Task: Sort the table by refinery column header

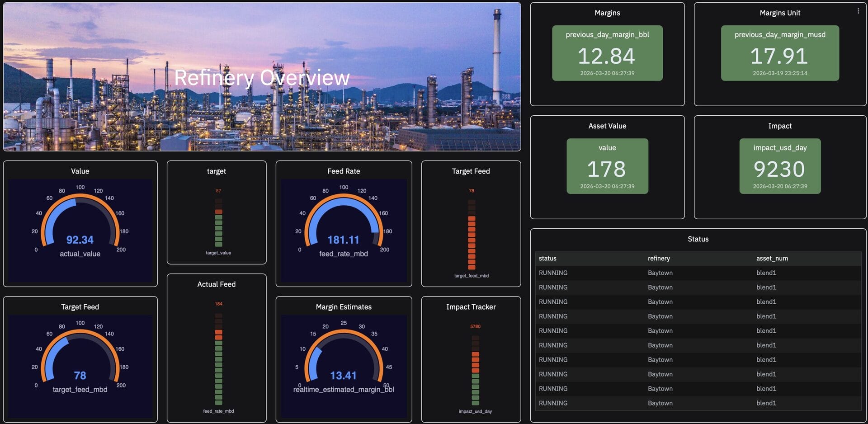Action: (x=659, y=259)
